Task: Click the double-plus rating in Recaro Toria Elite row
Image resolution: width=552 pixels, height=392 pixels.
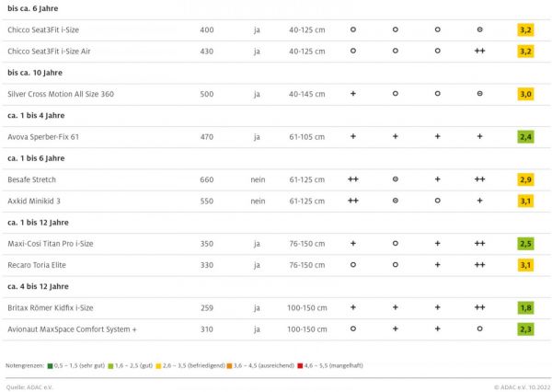Action: (x=479, y=265)
